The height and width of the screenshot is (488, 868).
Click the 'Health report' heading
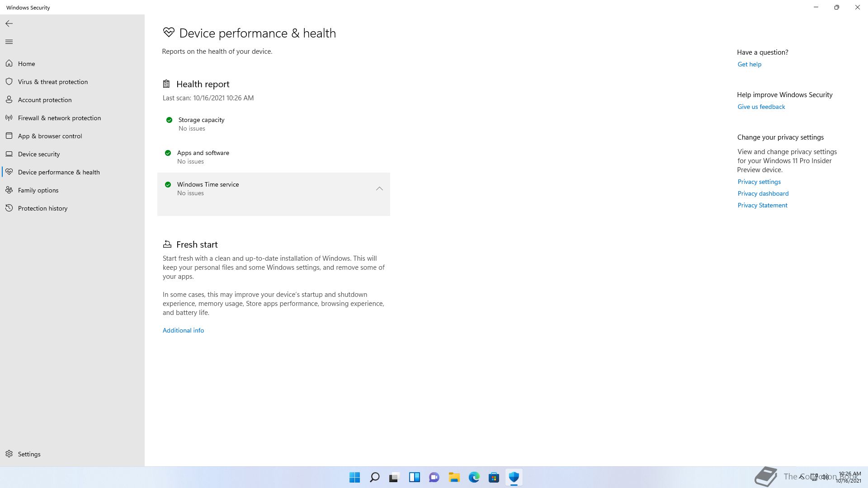click(203, 84)
